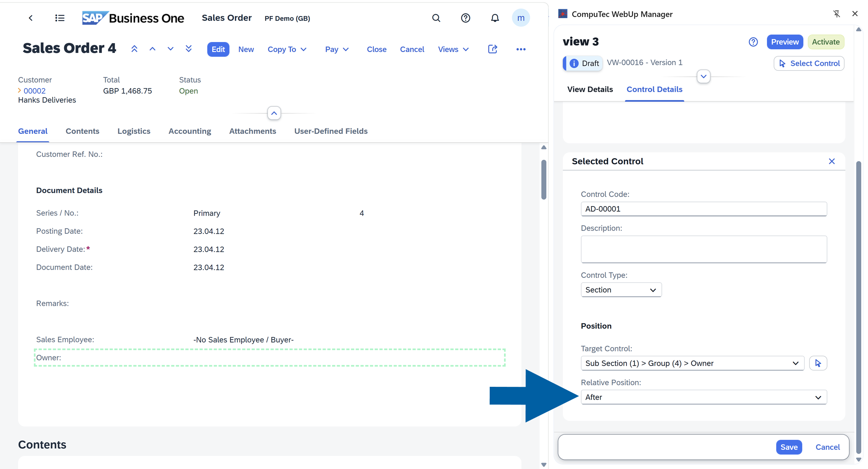Click Cancel in the sales order toolbar
This screenshot has height=469, width=868.
click(412, 49)
